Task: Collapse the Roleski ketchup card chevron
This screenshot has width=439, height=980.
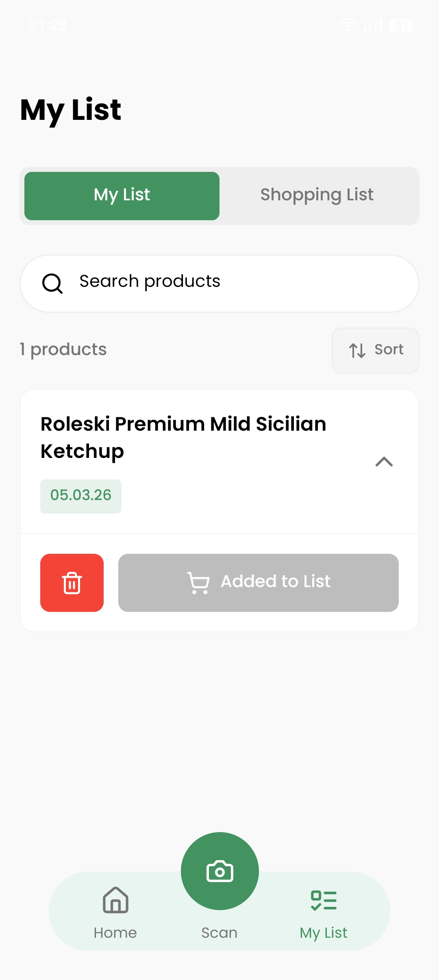Action: [384, 462]
